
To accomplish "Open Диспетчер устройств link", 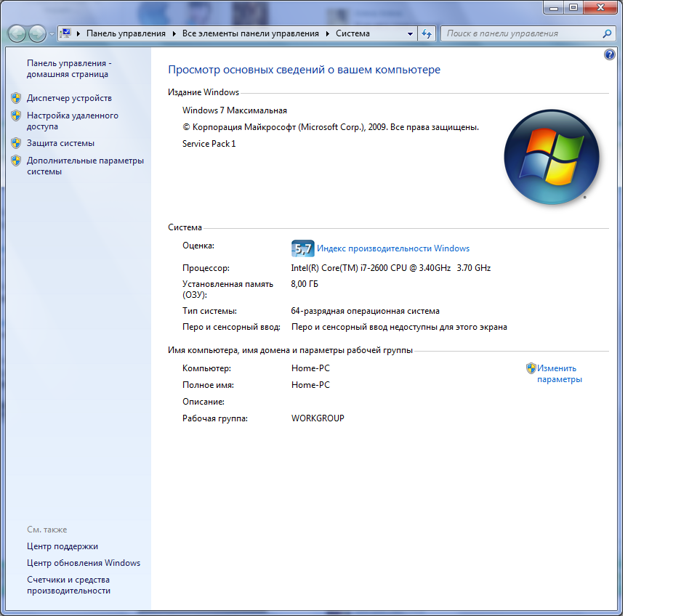I will pos(69,98).
